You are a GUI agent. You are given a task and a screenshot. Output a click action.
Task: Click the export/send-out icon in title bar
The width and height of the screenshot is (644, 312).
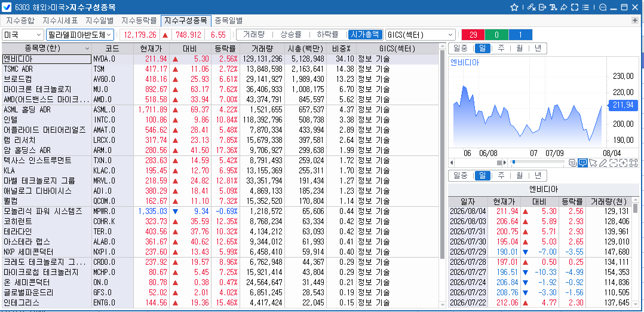542,7
